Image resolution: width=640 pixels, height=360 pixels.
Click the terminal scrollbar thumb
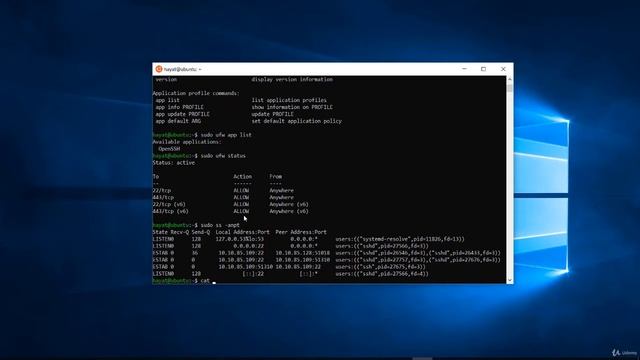coord(509,88)
